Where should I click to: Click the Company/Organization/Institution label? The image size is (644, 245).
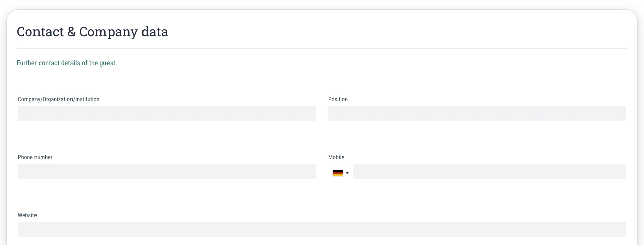click(x=59, y=99)
